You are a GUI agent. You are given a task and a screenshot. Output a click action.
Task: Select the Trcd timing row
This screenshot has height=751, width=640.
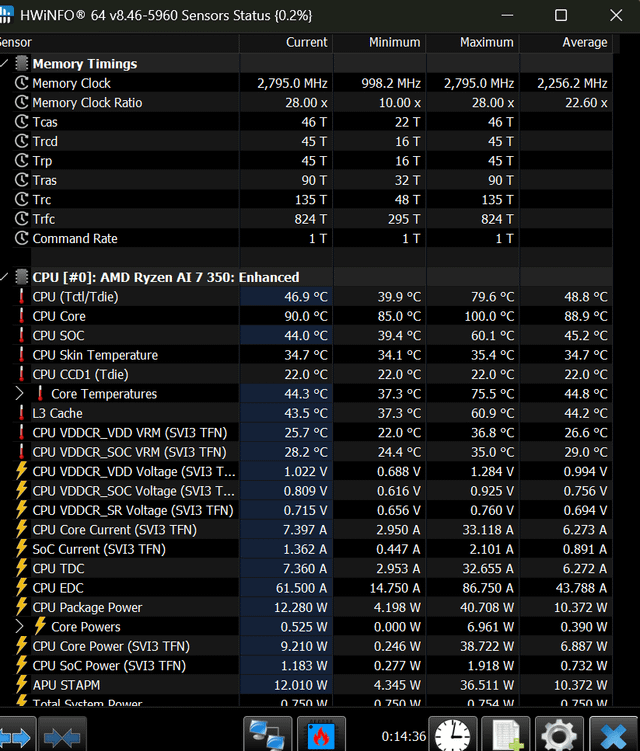tap(306, 141)
